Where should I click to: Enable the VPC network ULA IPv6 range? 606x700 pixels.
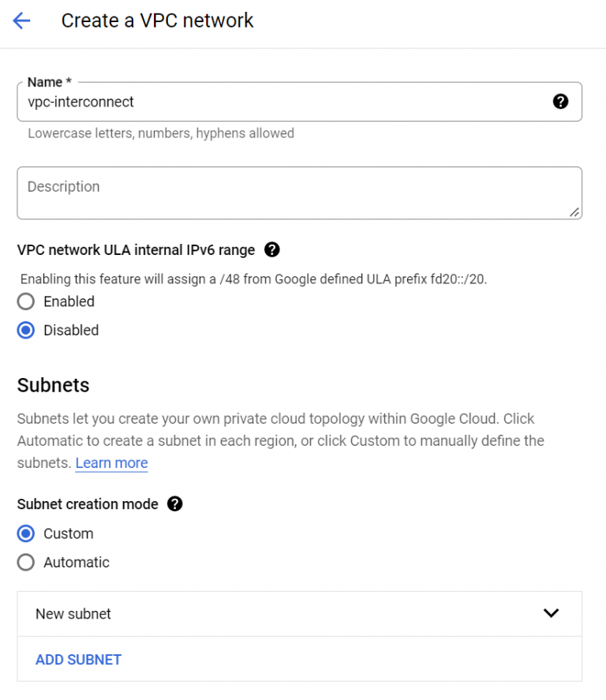tap(24, 301)
